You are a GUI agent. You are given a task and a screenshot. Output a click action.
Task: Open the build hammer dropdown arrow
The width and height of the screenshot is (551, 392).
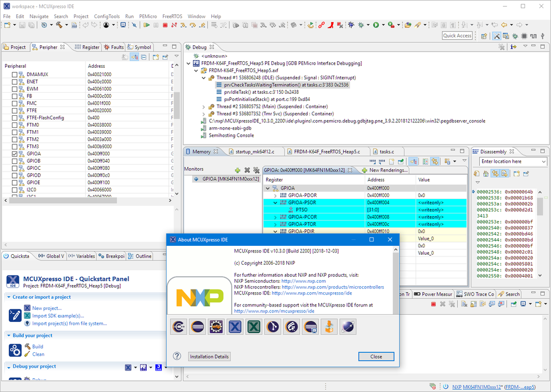[66, 25]
